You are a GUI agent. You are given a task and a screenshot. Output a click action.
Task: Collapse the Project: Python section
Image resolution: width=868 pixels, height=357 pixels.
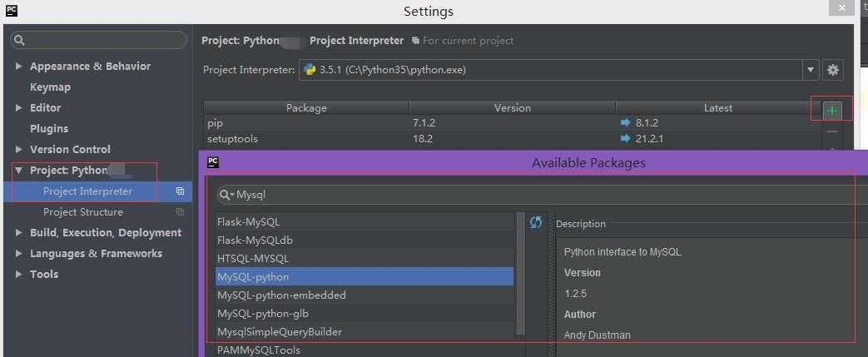19,171
